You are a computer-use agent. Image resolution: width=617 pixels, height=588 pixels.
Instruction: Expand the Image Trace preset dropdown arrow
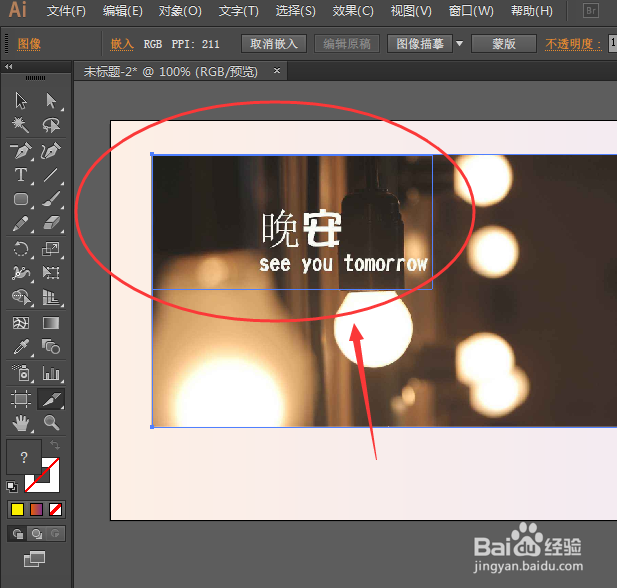(460, 43)
